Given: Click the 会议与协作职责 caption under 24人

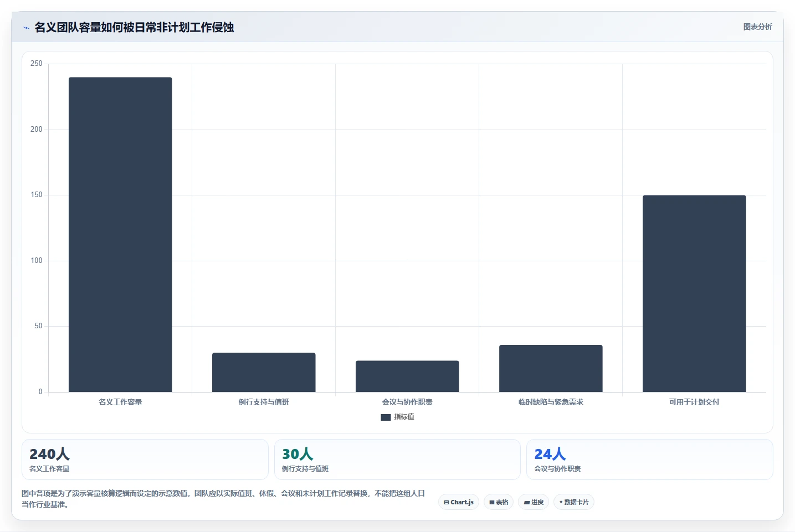Looking at the screenshot, I should coord(557,469).
